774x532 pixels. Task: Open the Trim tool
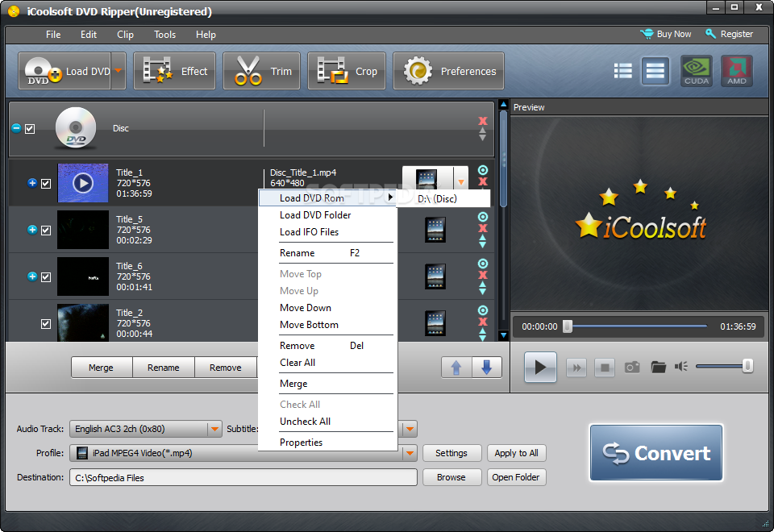click(261, 71)
